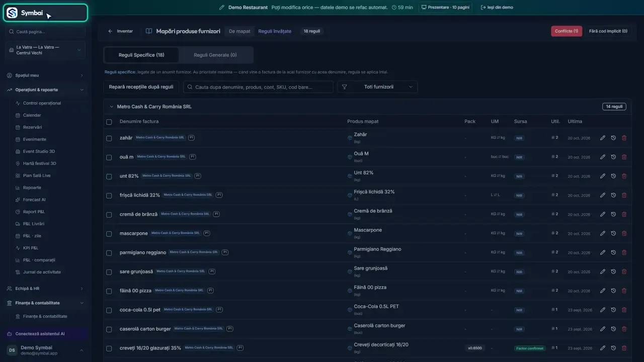The height and width of the screenshot is (362, 644).
Task: Open the Reguli învățate tab
Action: 275,31
